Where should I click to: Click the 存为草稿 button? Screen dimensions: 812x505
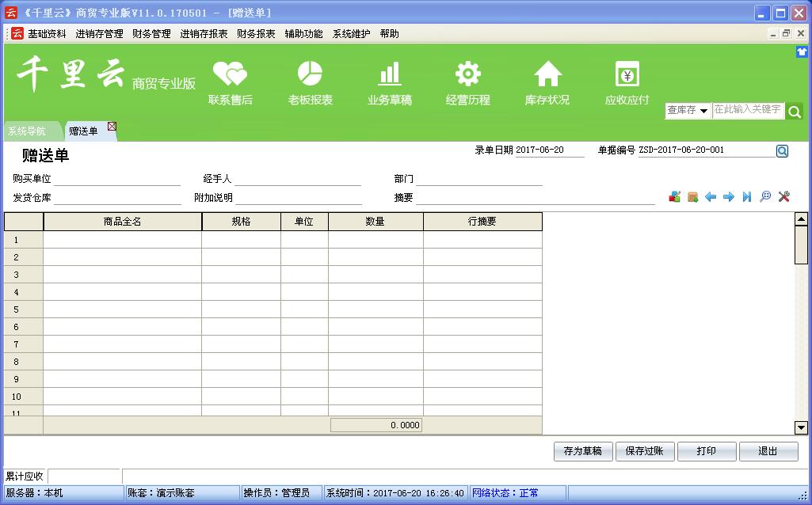click(582, 451)
